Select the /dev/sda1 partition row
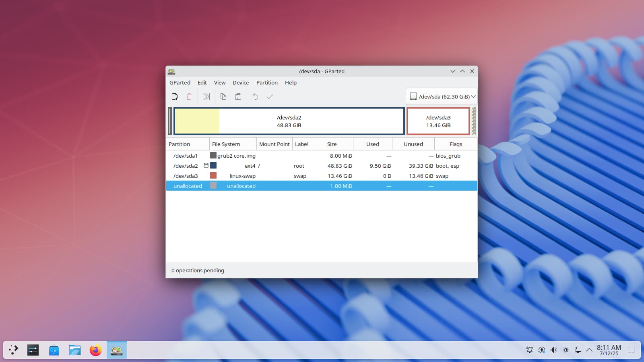The width and height of the screenshot is (644, 362). pos(186,156)
